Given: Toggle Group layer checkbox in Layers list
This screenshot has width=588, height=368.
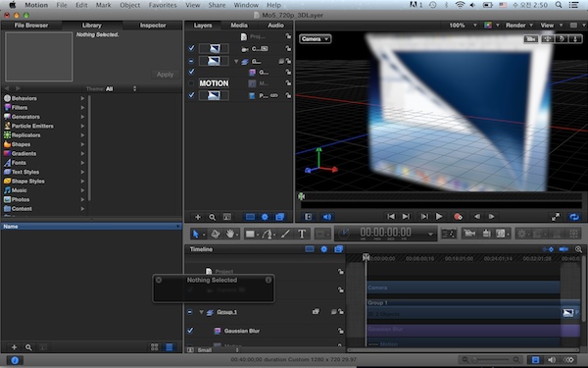Looking at the screenshot, I should pyautogui.click(x=191, y=61).
